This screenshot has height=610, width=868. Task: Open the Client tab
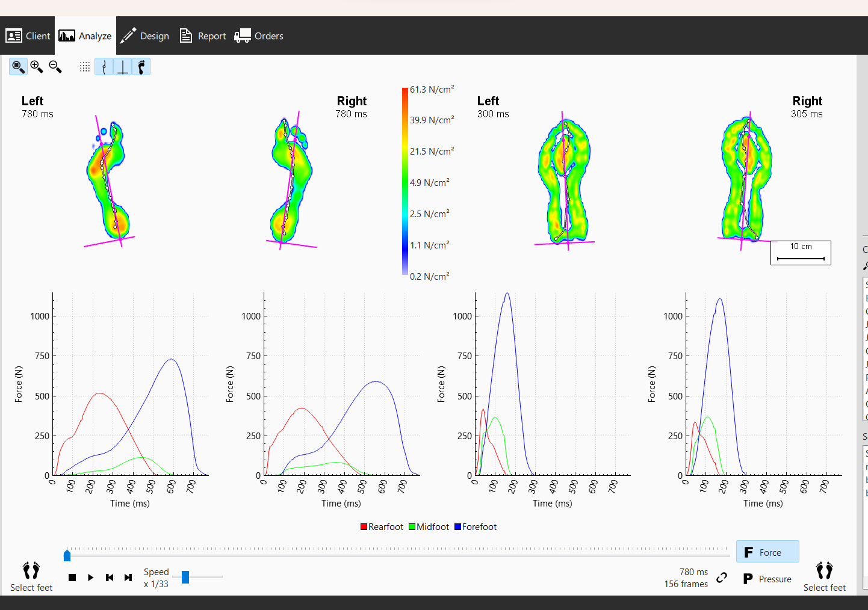coord(28,35)
